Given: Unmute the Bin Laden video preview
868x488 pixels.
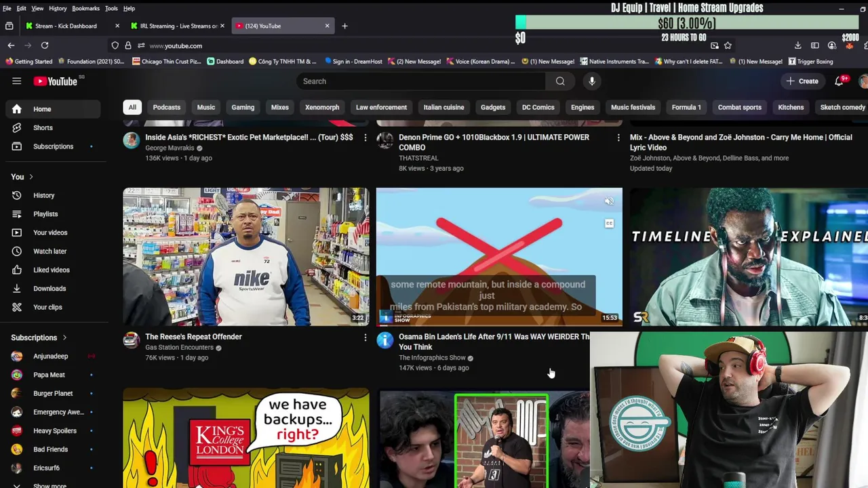Looking at the screenshot, I should pos(609,201).
